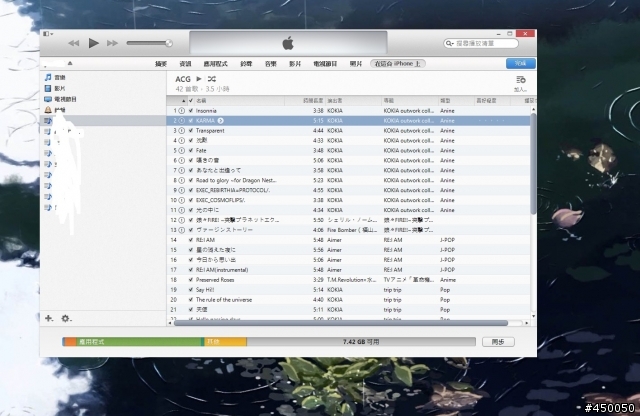Select the 在這台 iPhone 上 tab
Screen dimensions: 640x416
(x=398, y=64)
